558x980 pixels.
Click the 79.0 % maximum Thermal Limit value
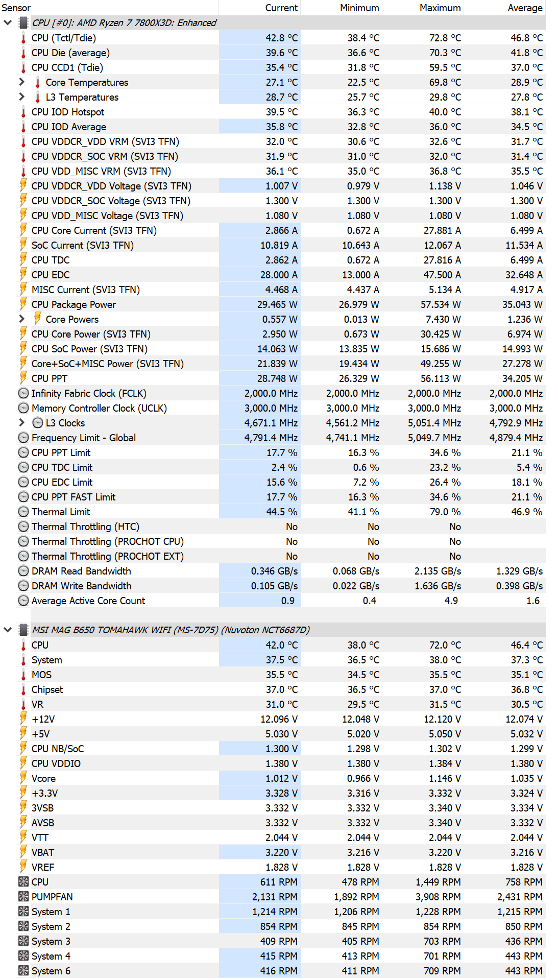[x=445, y=512]
